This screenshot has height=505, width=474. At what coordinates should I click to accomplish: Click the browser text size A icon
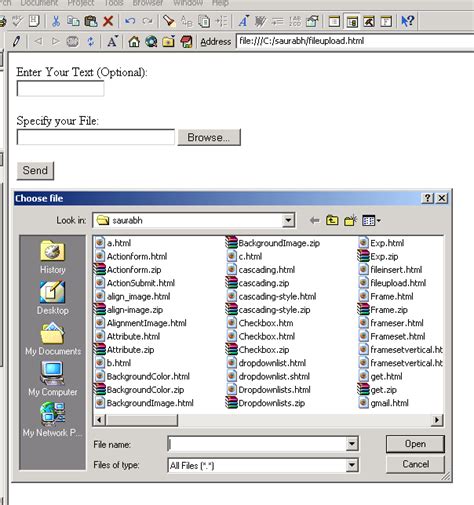pos(112,42)
